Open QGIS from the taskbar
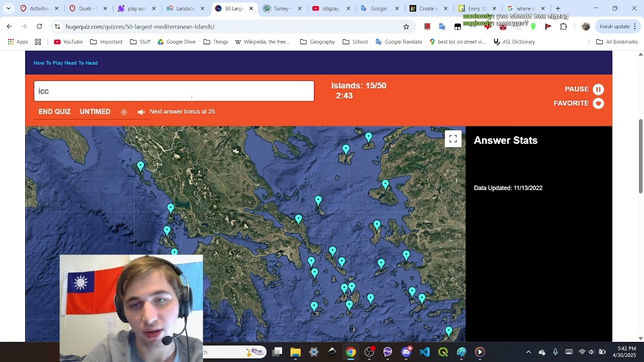This screenshot has width=644, height=362. point(443,352)
